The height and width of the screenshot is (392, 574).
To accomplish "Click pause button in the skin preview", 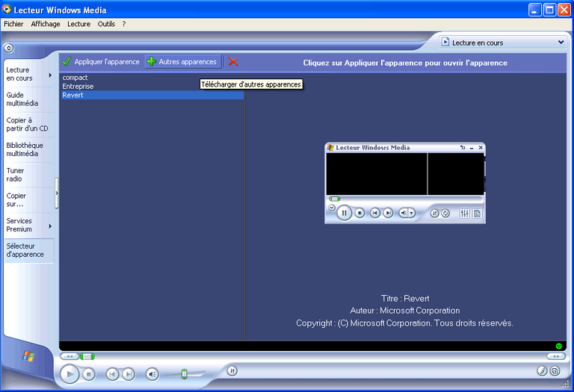I will (344, 213).
